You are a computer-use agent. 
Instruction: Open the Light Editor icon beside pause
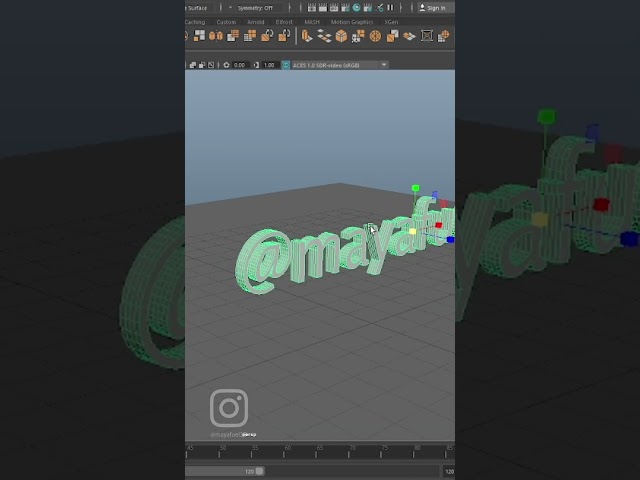point(380,7)
